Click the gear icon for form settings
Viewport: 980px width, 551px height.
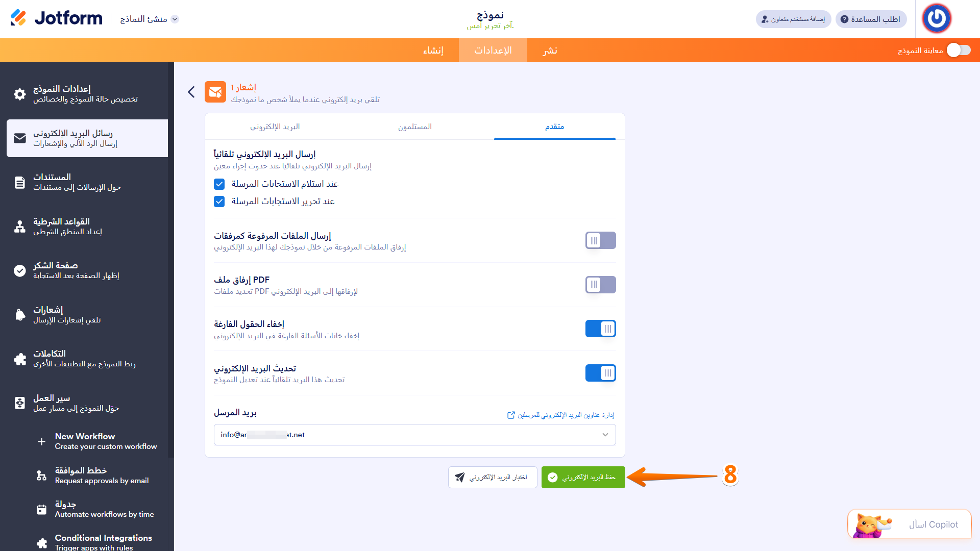tap(20, 94)
